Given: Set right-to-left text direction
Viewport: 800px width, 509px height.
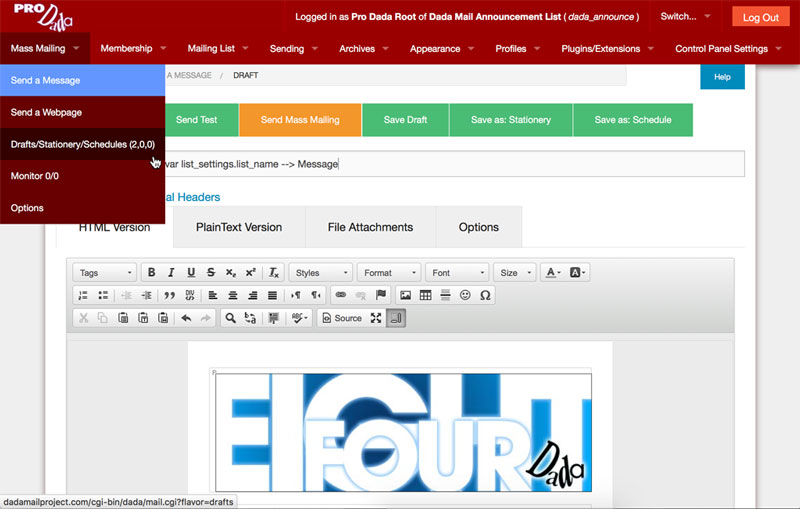Looking at the screenshot, I should coord(316,295).
